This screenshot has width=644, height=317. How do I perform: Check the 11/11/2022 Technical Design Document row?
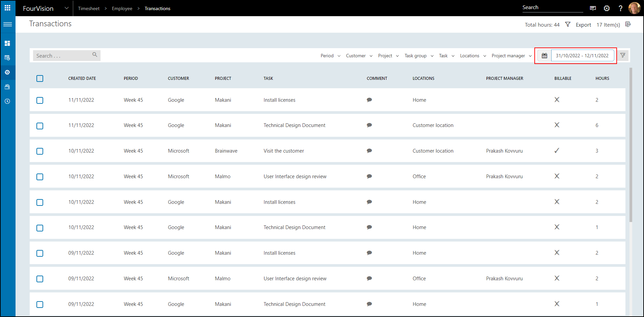40,126
